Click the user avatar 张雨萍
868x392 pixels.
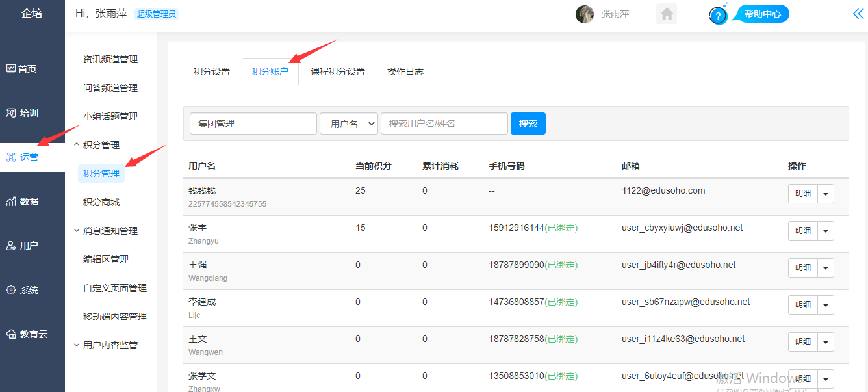pos(585,14)
